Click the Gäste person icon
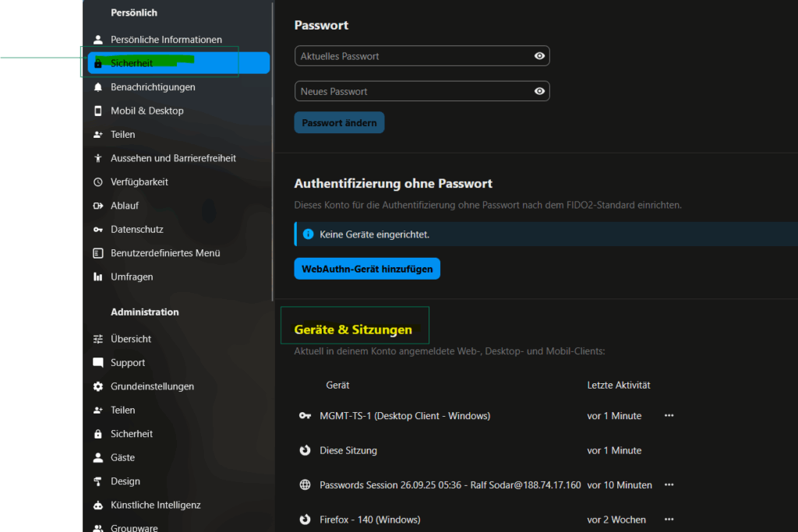 pyautogui.click(x=97, y=457)
